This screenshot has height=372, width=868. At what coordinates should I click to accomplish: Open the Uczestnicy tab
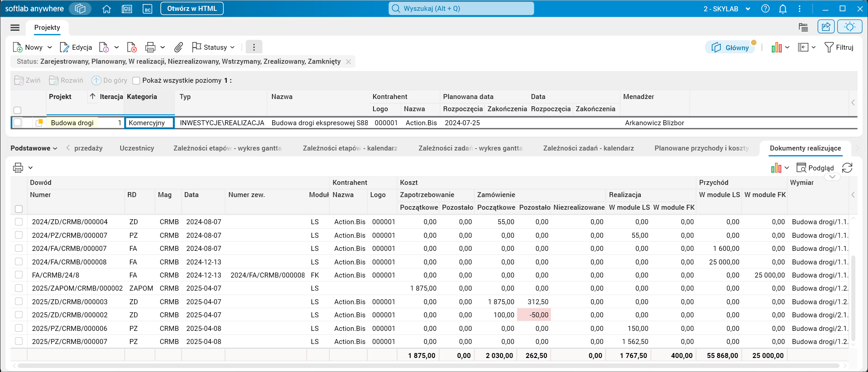coord(137,148)
